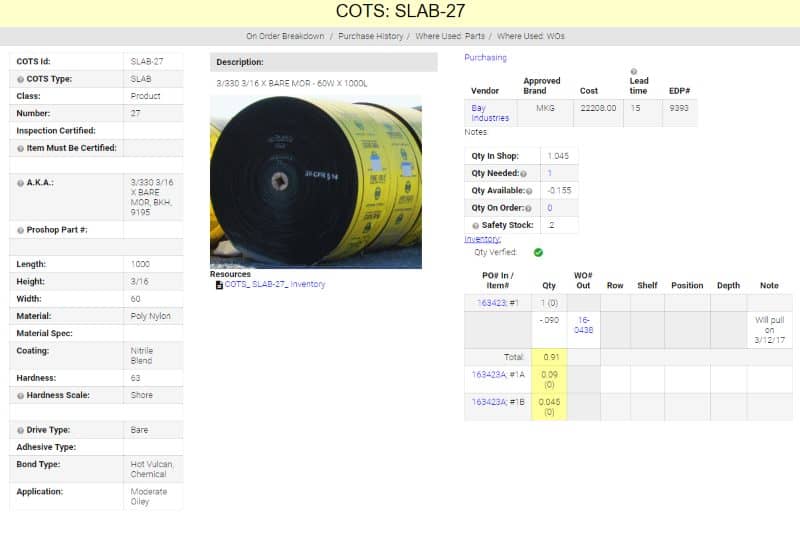
Task: Click the Class value Product
Action: 145,96
